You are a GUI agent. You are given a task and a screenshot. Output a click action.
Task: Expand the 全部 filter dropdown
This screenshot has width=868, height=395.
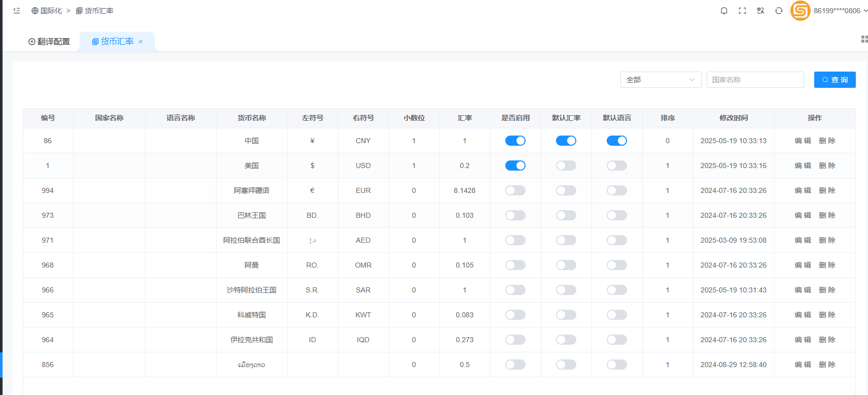[661, 80]
